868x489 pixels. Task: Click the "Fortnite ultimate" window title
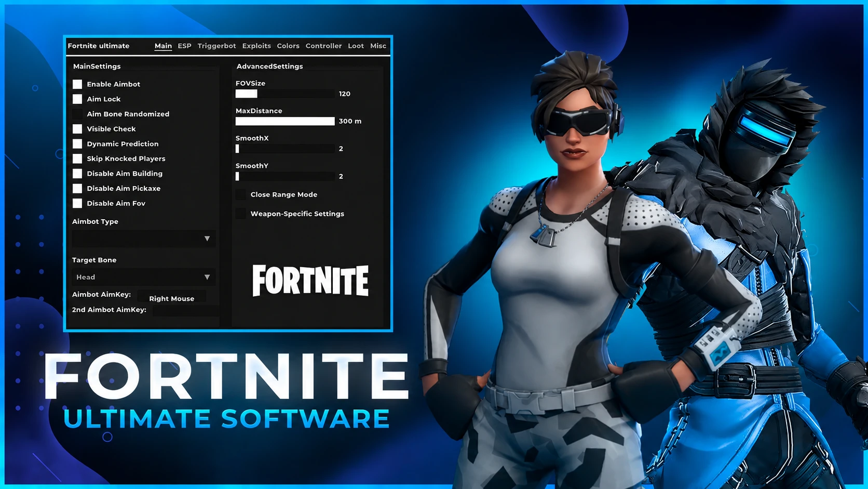tap(99, 46)
